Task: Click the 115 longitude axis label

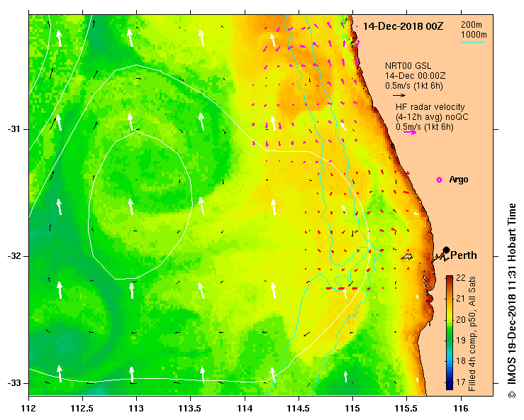Action: coord(353,409)
